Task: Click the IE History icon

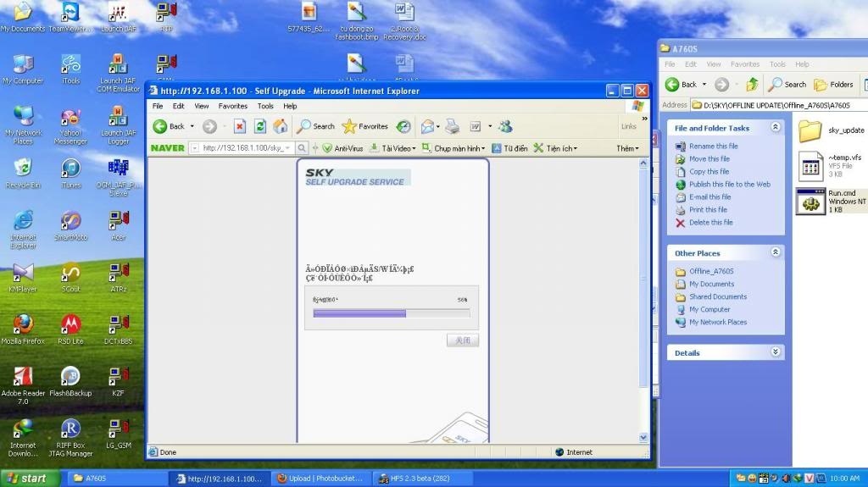Action: pos(403,127)
